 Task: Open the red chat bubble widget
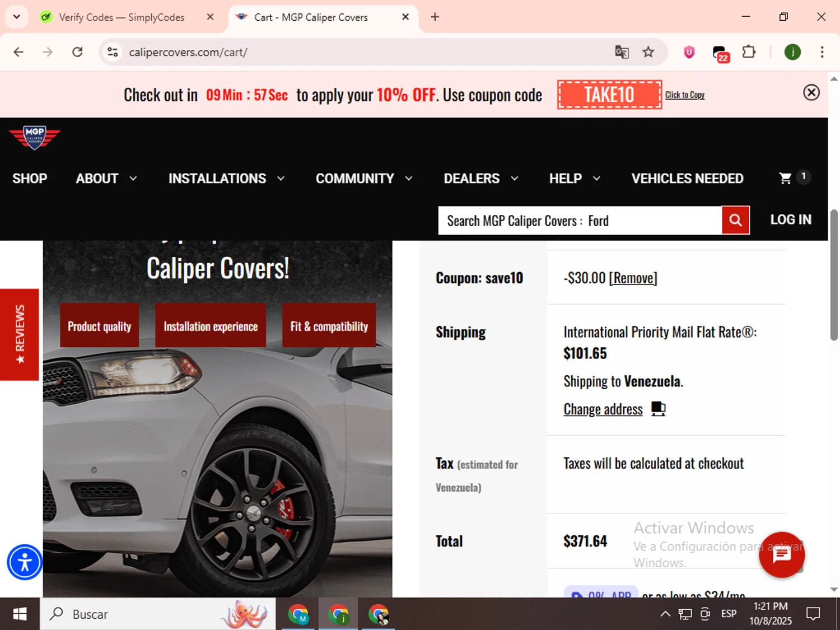click(782, 554)
